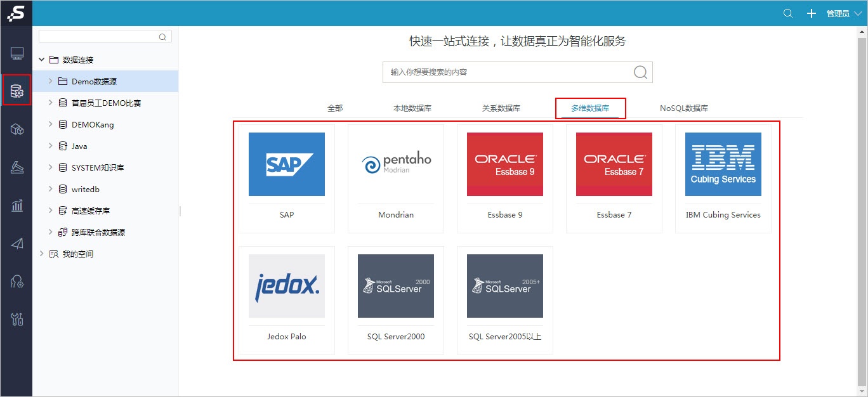Select the SYSTEM知识库 tree label
868x397 pixels.
(x=98, y=167)
